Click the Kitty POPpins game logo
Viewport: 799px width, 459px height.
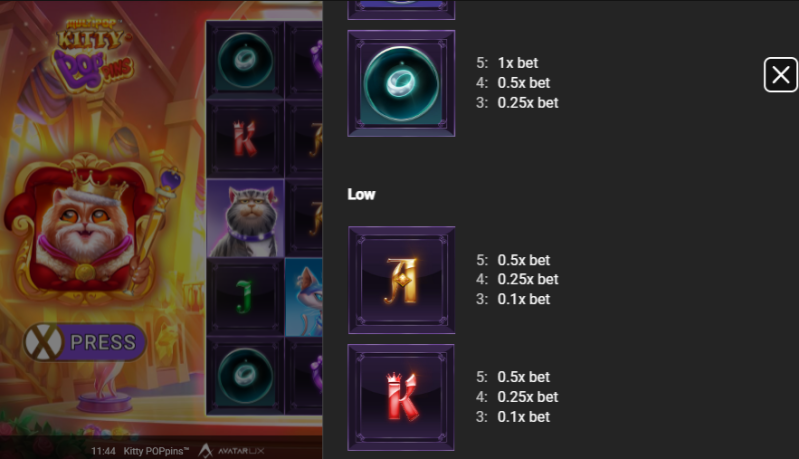(94, 55)
